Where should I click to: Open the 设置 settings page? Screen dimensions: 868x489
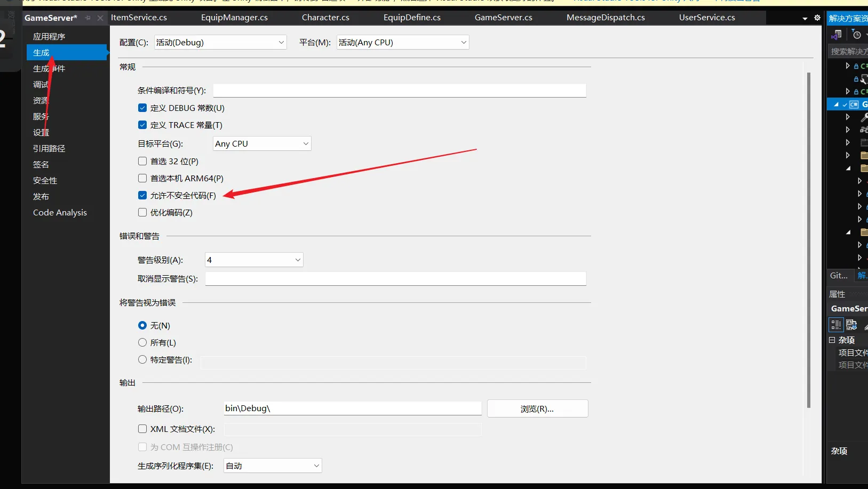tap(67, 132)
